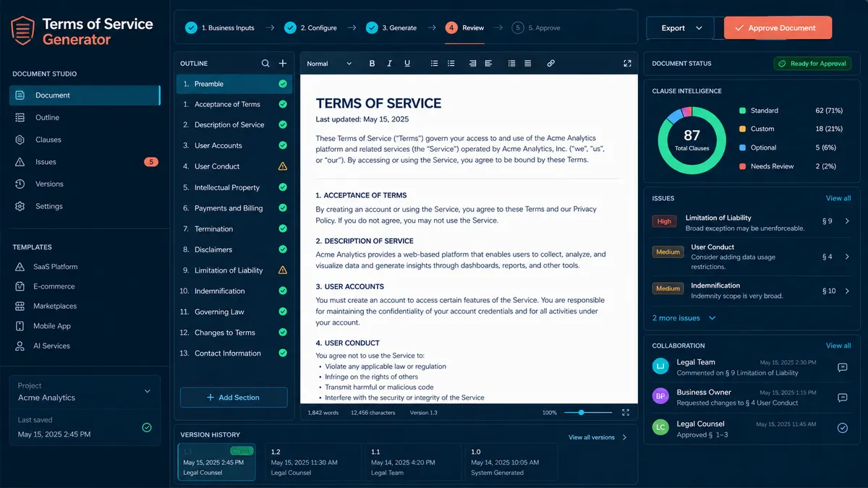Go to step 5 Approve
This screenshot has width=868, height=488.
tap(537, 28)
